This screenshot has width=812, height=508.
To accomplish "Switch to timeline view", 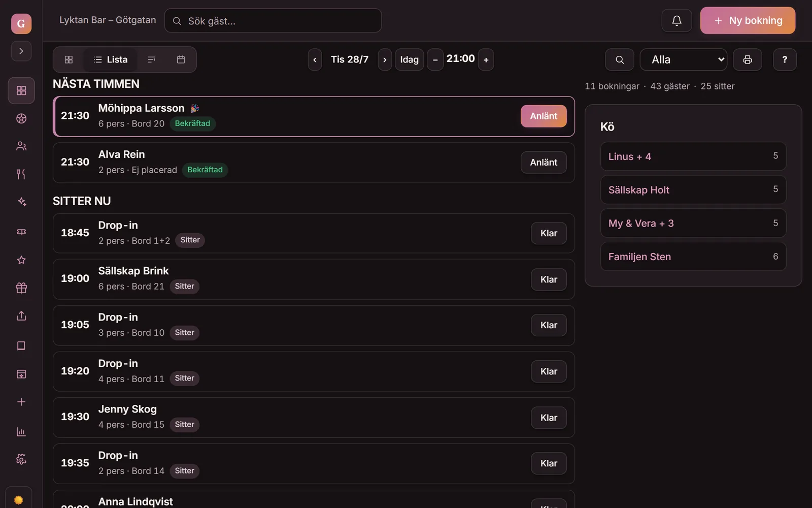I will click(151, 59).
